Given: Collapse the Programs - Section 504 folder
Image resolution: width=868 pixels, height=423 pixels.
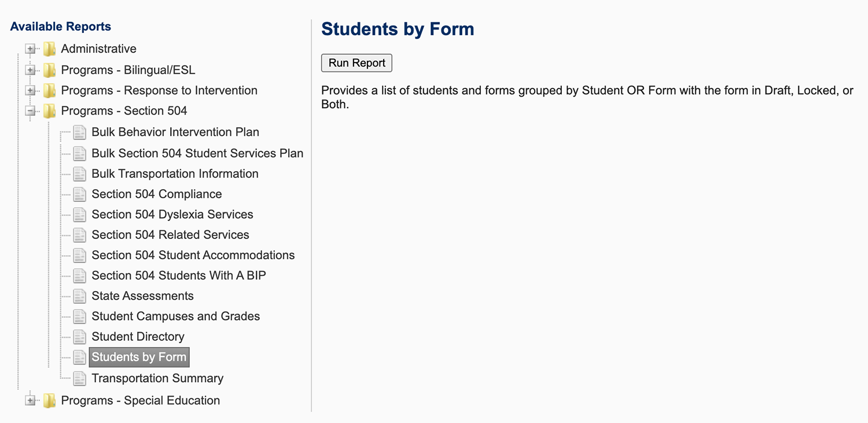Looking at the screenshot, I should pyautogui.click(x=30, y=111).
